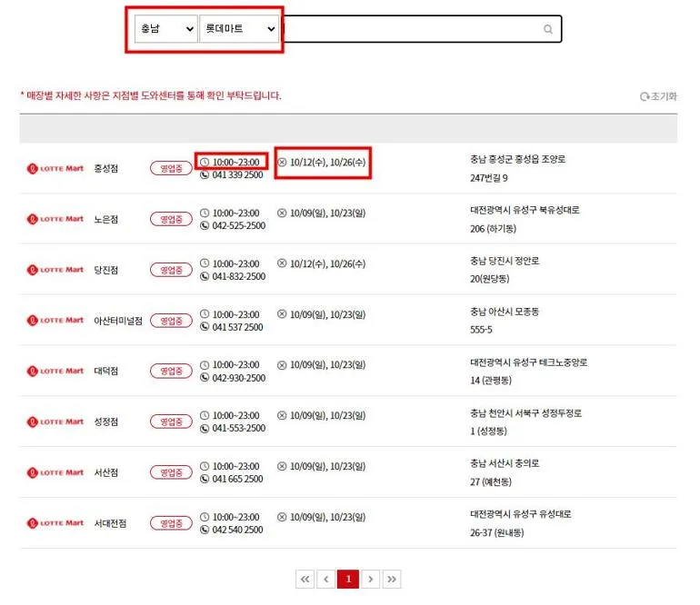Screen dimensions: 700x605
Task: Click the Lotte Mart logo for 서대전점
Action: (x=55, y=523)
